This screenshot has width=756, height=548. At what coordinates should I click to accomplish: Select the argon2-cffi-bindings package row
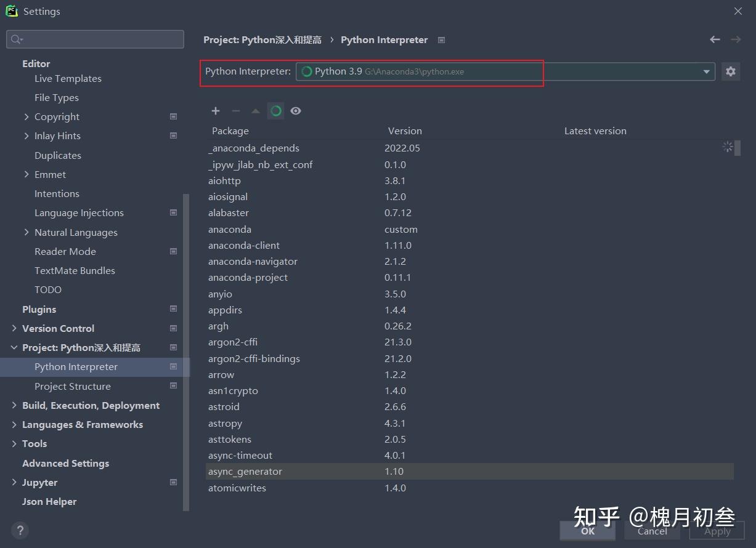point(469,358)
